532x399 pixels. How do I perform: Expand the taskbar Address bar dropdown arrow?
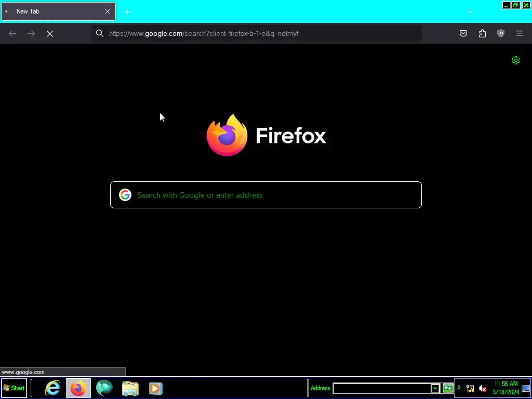coord(435,389)
